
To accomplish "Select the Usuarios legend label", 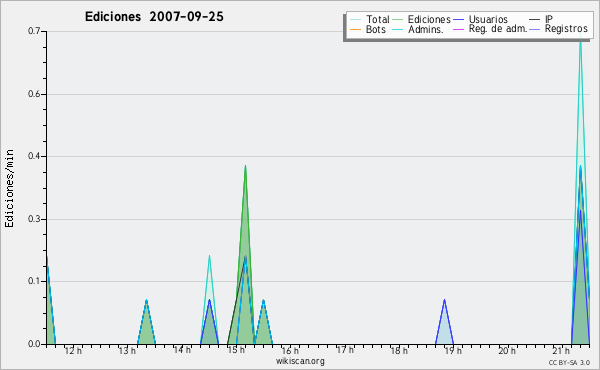I will pos(488,19).
